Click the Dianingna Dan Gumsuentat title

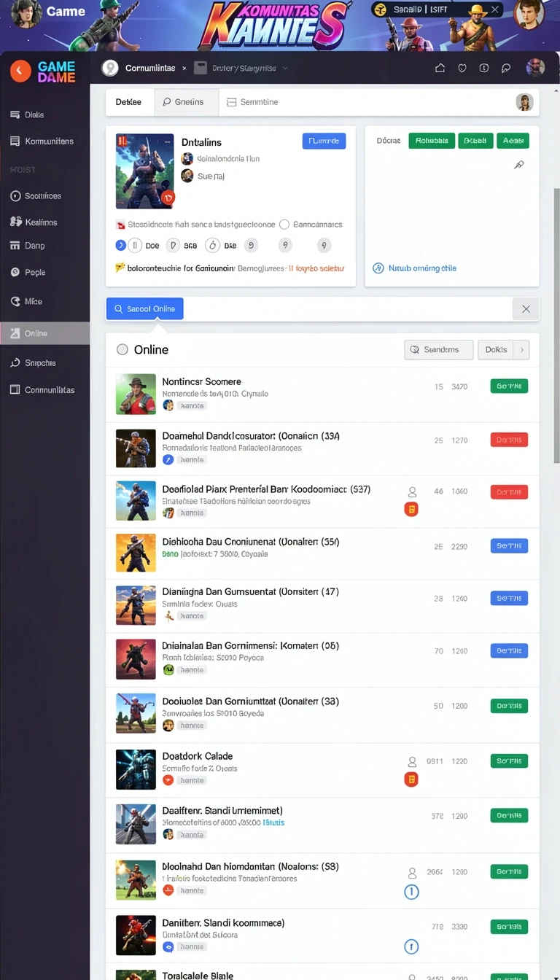point(251,591)
